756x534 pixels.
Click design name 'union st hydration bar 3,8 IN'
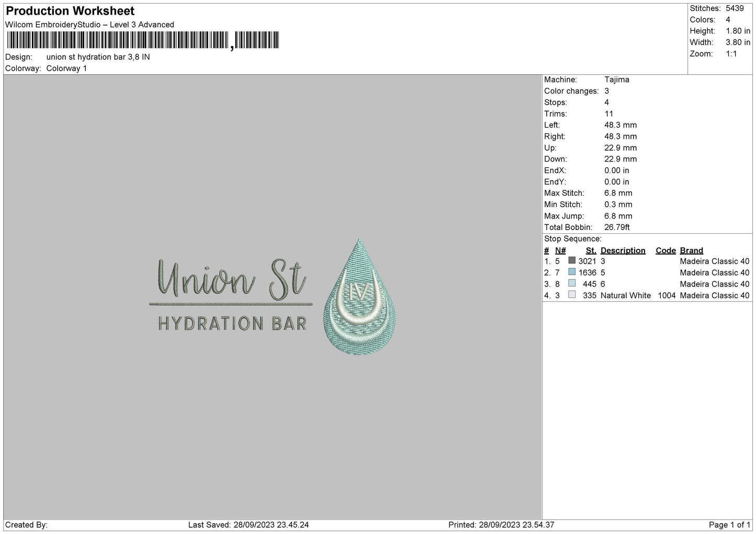pos(98,57)
